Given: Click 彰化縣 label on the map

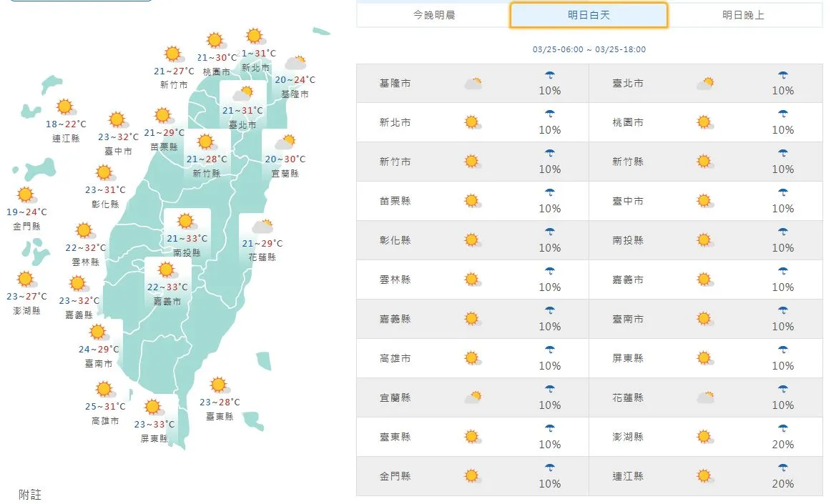Looking at the screenshot, I should [105, 204].
